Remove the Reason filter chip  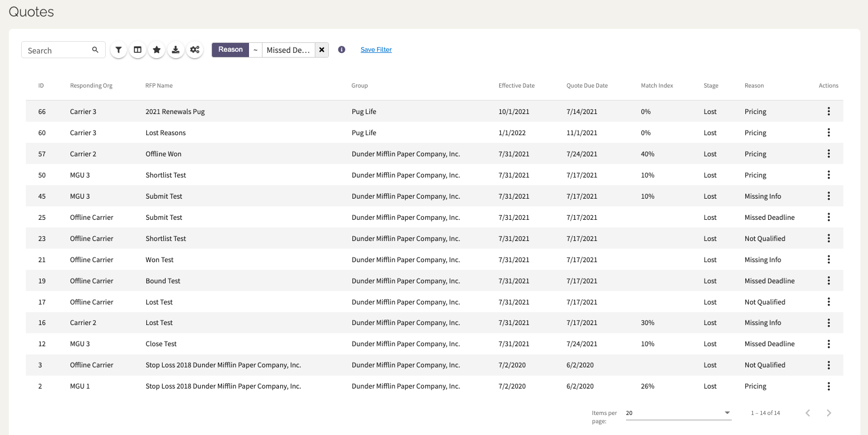[x=322, y=50]
